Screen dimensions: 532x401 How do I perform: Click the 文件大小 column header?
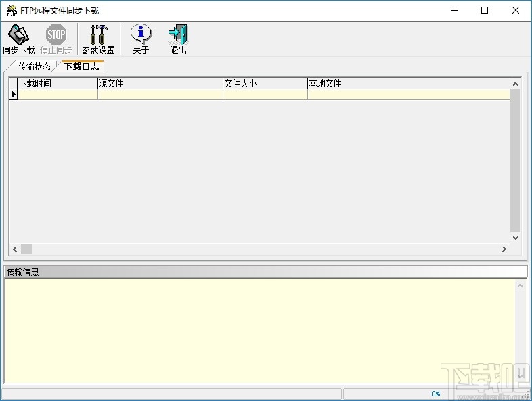coord(265,83)
